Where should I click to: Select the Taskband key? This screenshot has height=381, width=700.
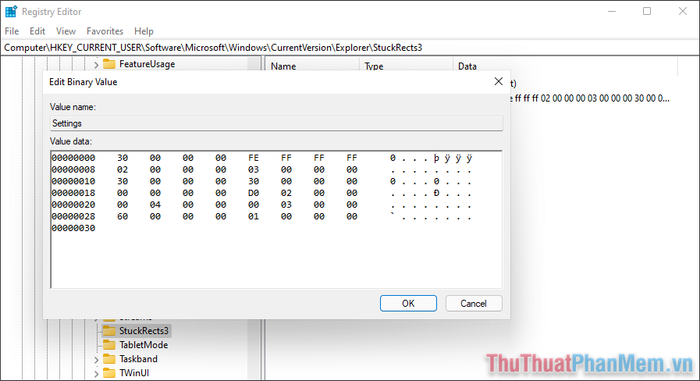pyautogui.click(x=138, y=359)
